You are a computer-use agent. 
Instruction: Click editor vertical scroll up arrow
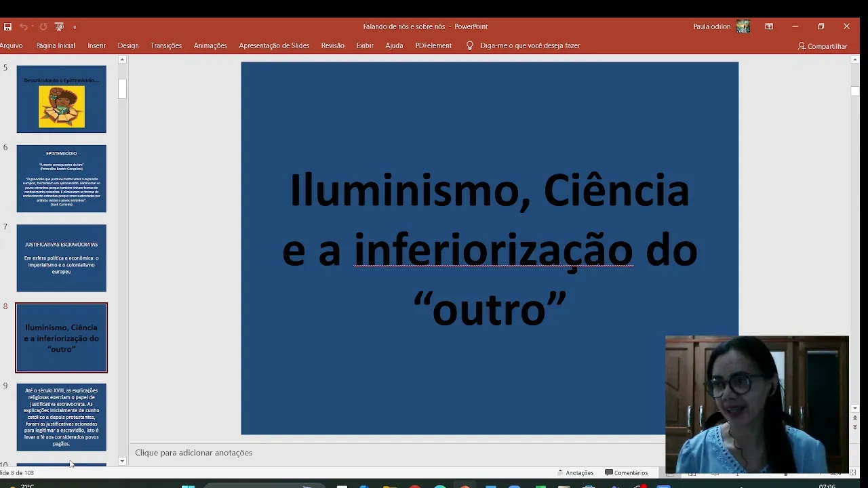[x=854, y=60]
